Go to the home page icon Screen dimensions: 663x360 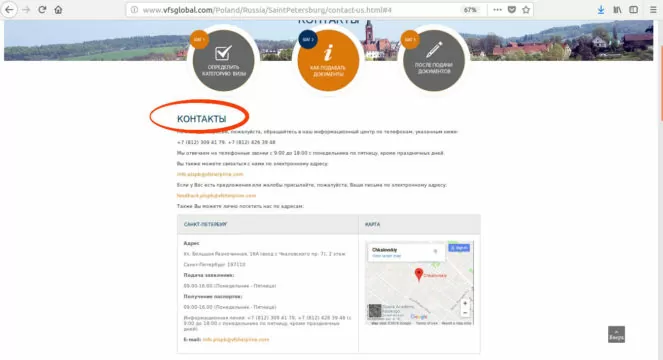(58, 10)
